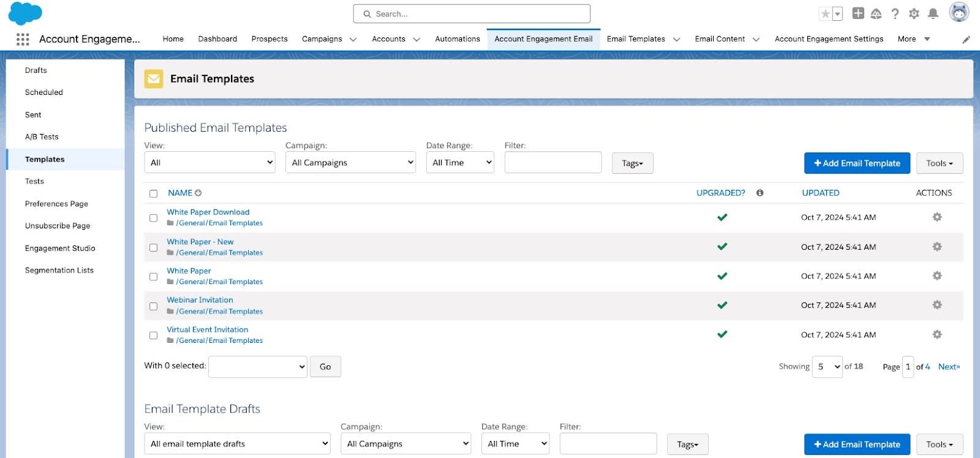This screenshot has width=980, height=458.
Task: Select A/B Tests in the sidebar
Action: [42, 137]
